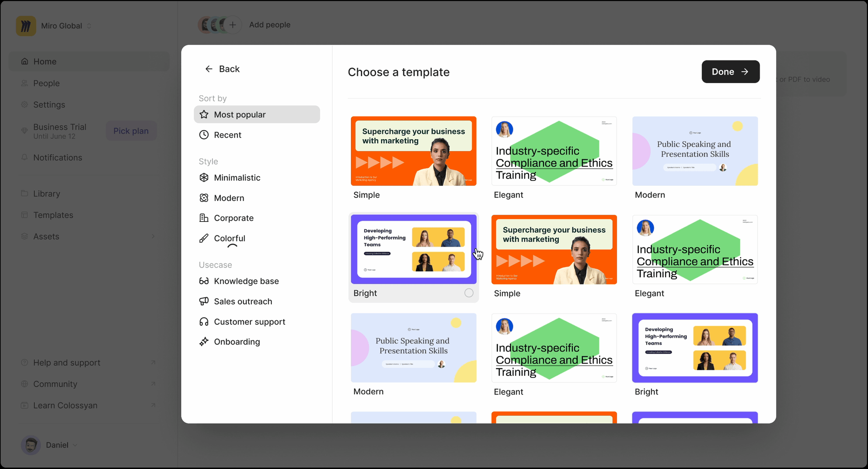The image size is (868, 469).
Task: Click the Colorful style label
Action: 230,238
